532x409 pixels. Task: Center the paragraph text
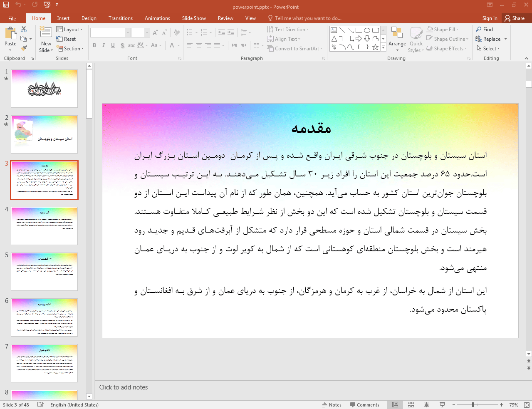[x=199, y=45]
